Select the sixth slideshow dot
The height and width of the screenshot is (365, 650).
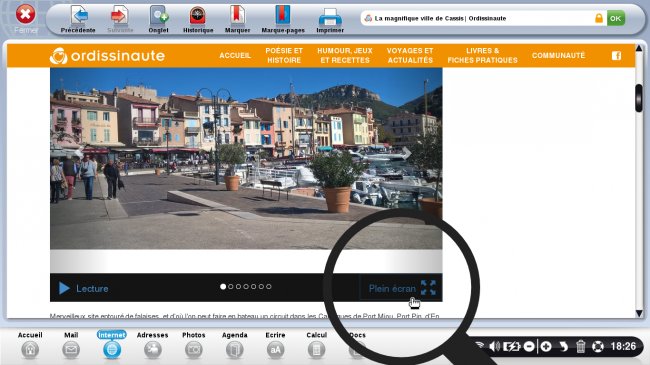click(x=261, y=287)
